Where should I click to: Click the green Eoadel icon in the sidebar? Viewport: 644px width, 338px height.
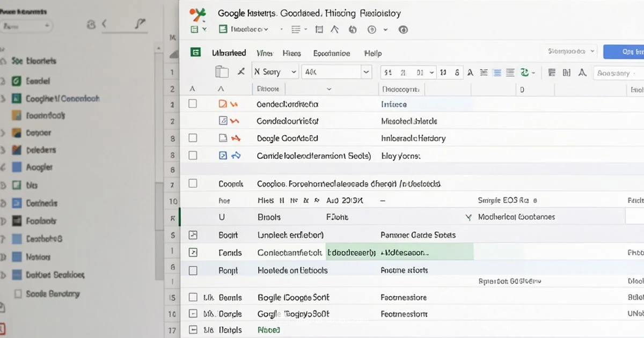pos(17,81)
